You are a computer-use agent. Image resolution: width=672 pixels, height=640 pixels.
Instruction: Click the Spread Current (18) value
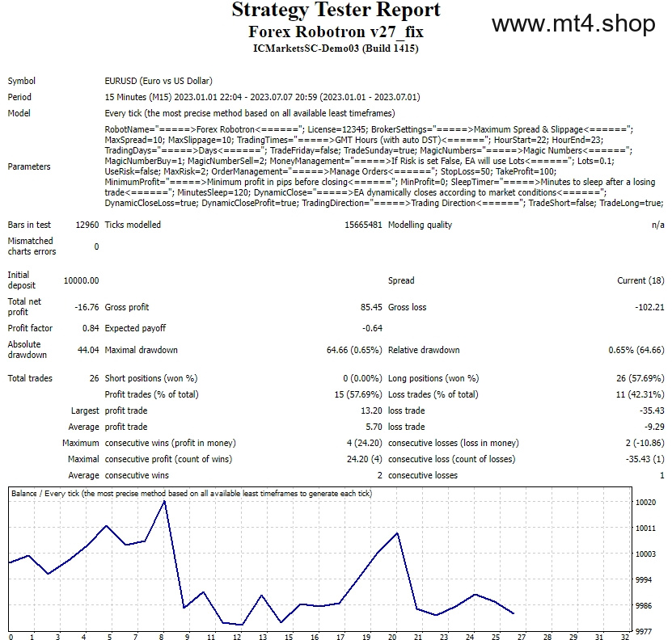[640, 280]
